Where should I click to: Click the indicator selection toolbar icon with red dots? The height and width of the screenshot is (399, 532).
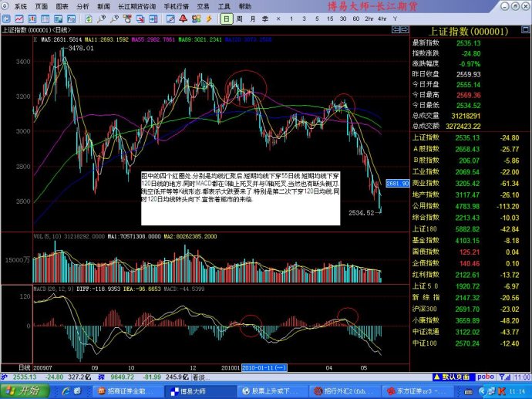[127, 19]
